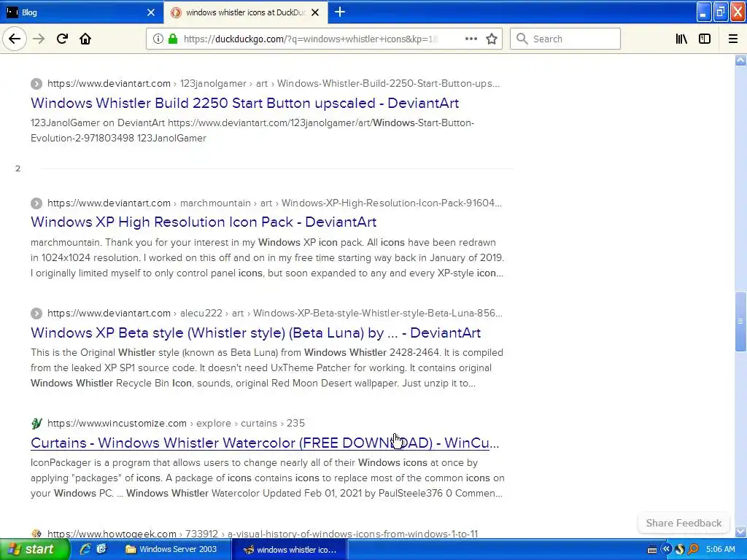Screen dimensions: 747x560
Task: Focus the address bar URL
Action: (309, 39)
